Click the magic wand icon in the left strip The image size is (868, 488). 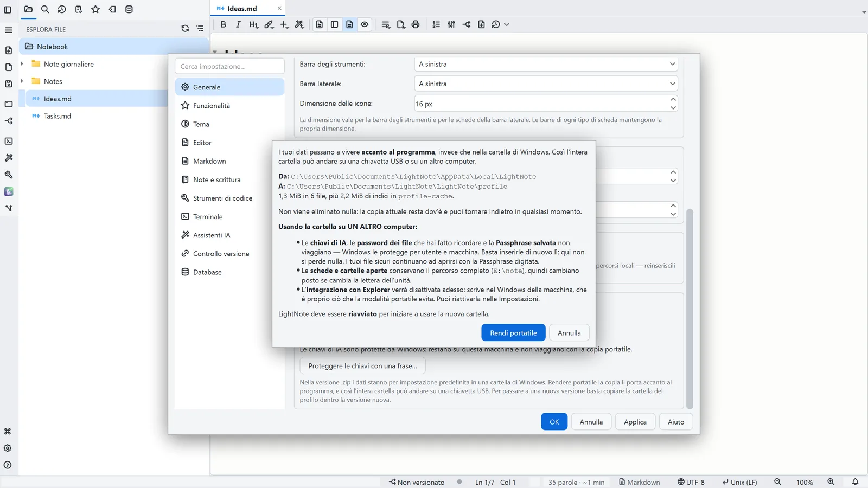pos(9,158)
